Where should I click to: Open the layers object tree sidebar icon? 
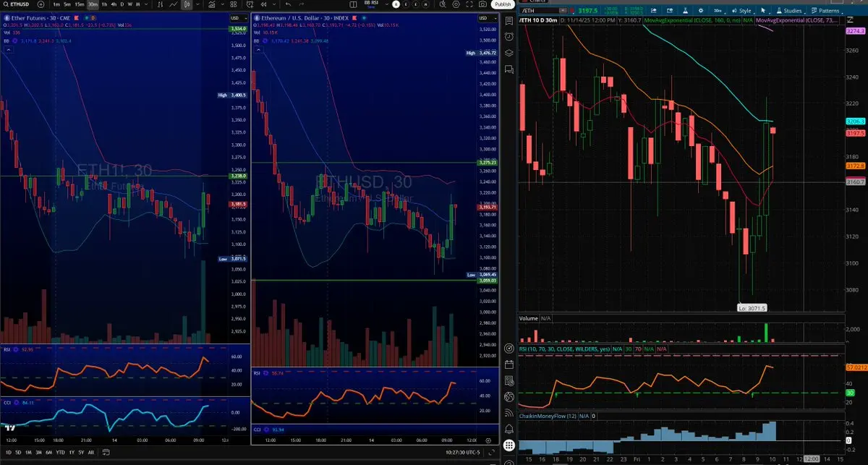coord(509,53)
